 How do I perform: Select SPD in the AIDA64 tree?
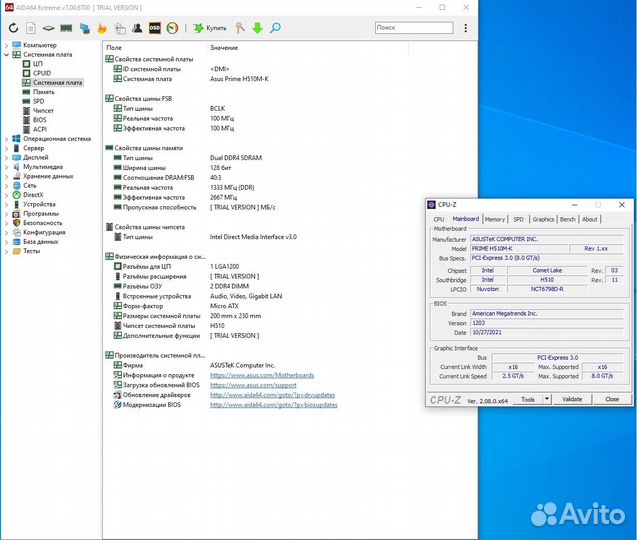coord(39,101)
